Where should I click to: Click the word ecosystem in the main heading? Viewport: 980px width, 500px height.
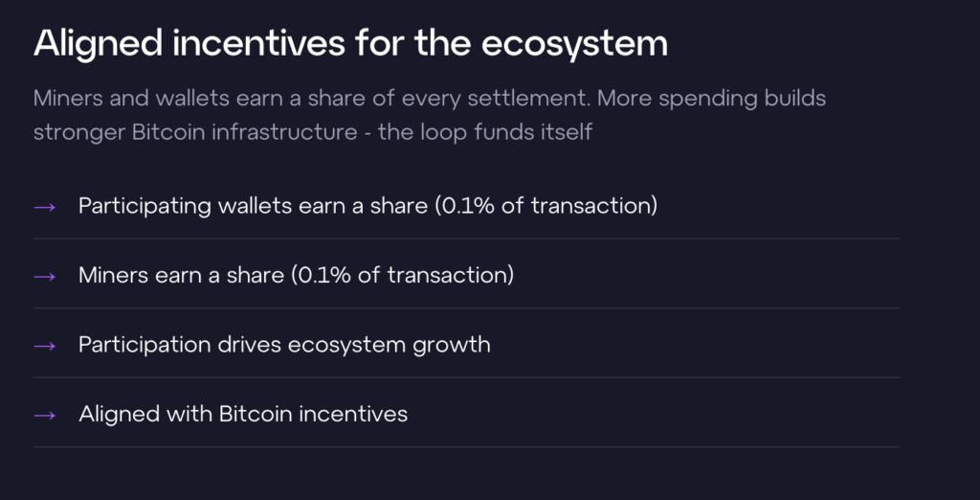574,45
